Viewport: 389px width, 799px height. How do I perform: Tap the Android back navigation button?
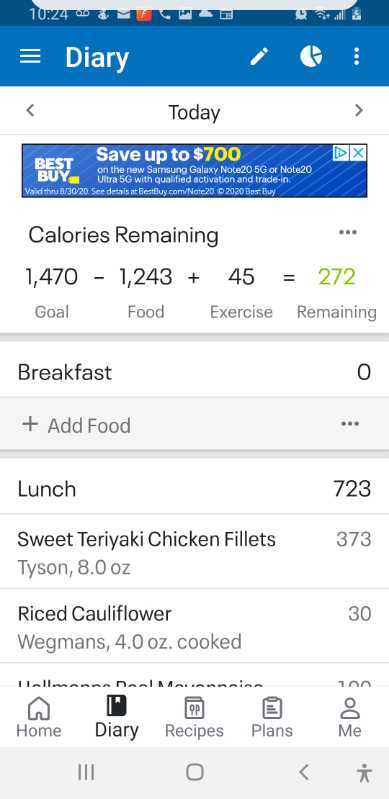(304, 773)
